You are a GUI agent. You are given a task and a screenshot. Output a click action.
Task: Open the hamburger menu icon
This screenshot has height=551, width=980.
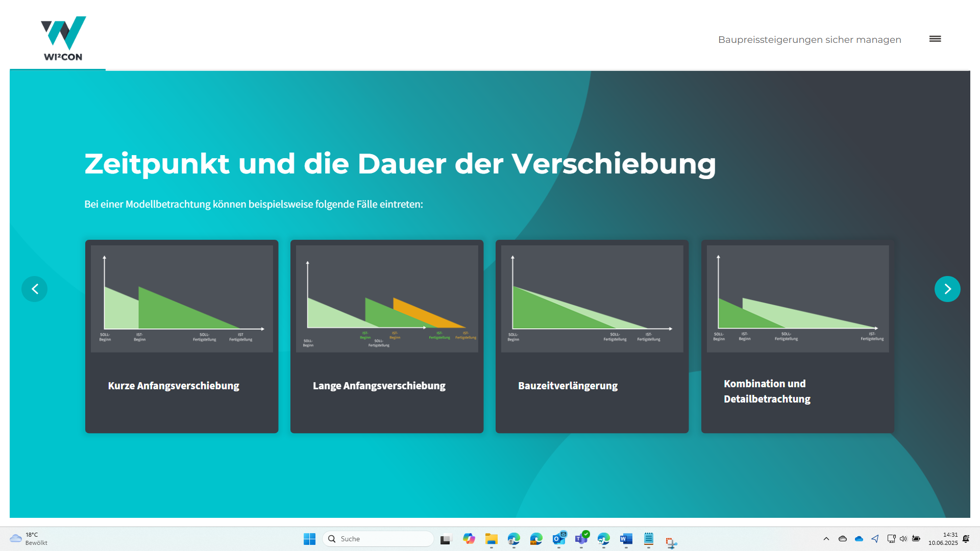(x=935, y=39)
